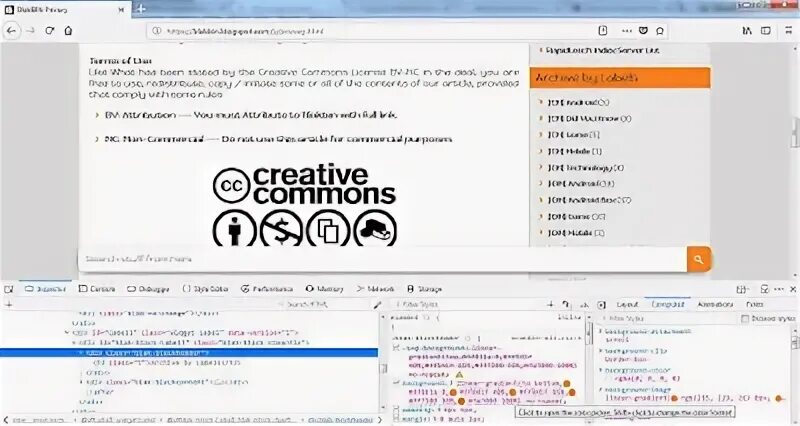Toggle checkbox of background linear-gradient to bottom declaration
This screenshot has width=800, height=426.
click(395, 383)
